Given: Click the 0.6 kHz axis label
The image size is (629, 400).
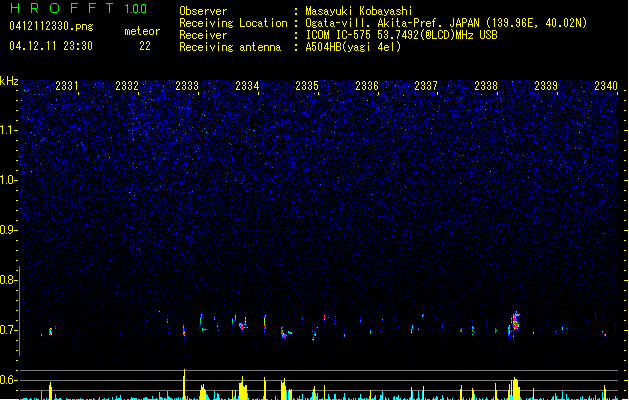Looking at the screenshot, I should 9,380.
